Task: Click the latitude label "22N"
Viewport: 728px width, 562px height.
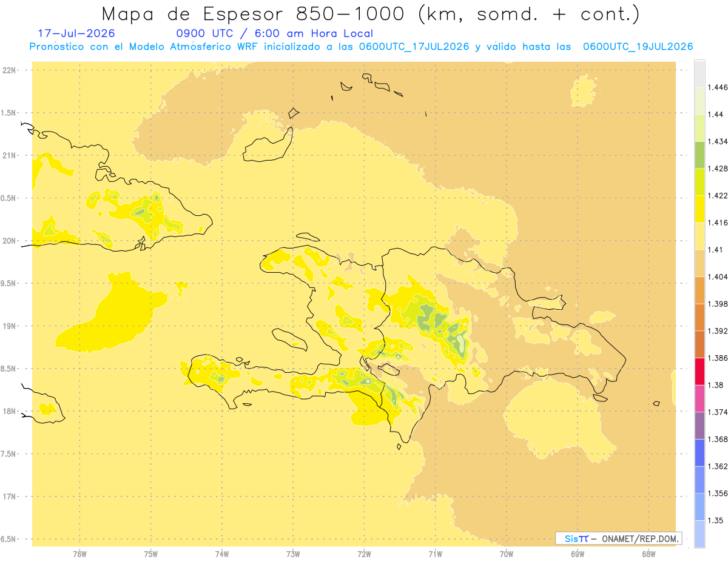Action: (9, 70)
